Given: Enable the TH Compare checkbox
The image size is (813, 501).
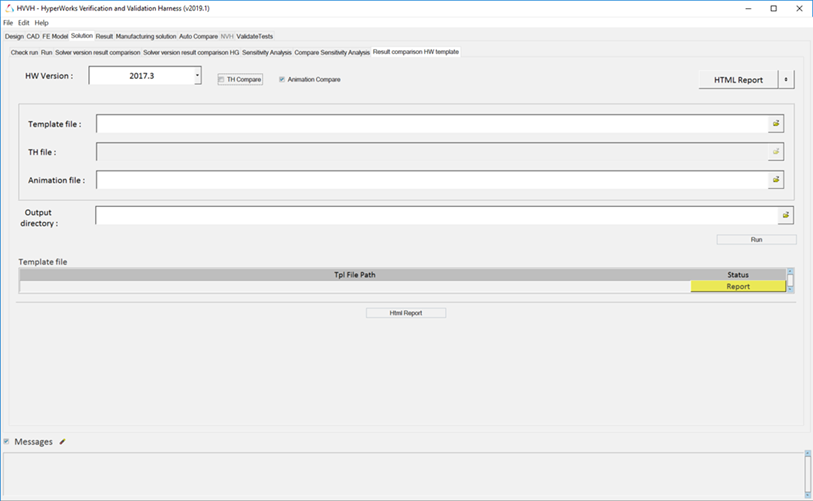Looking at the screenshot, I should coord(221,79).
